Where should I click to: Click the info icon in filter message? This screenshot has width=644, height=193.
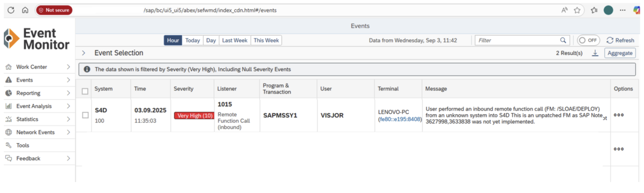(87, 69)
